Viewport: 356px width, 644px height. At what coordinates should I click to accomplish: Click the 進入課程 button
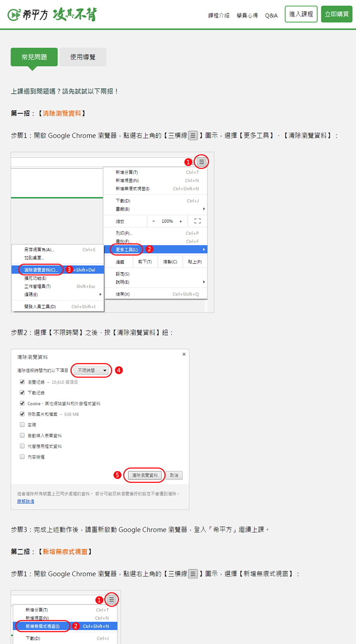(x=301, y=14)
